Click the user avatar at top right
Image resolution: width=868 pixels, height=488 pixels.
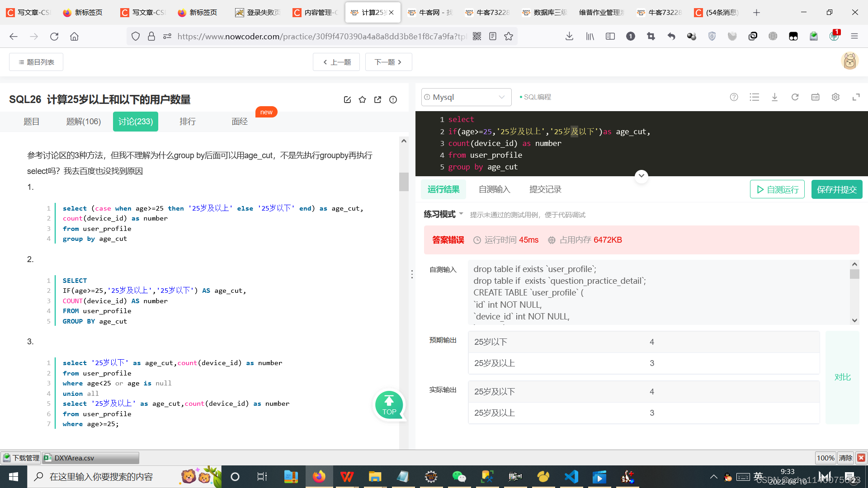tap(849, 61)
